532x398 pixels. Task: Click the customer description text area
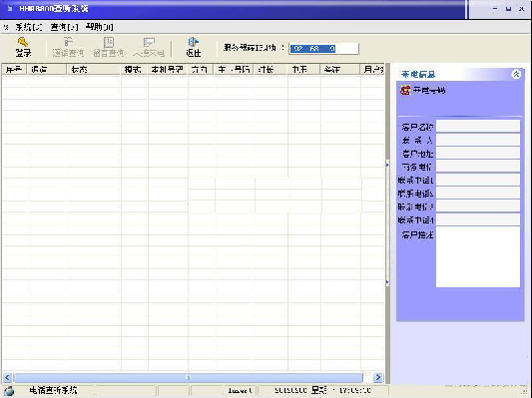point(478,257)
